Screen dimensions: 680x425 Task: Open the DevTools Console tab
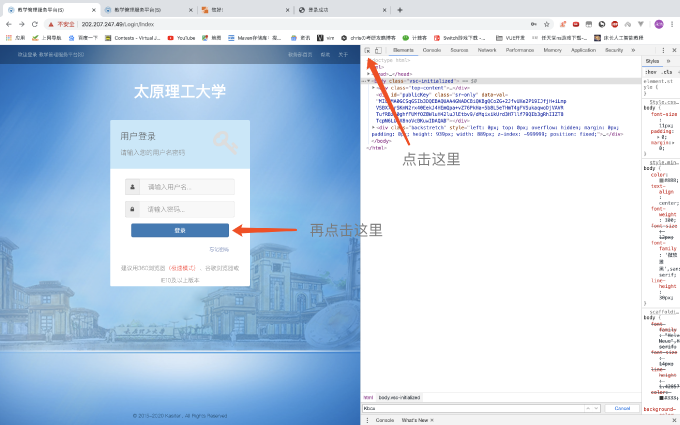(432, 50)
